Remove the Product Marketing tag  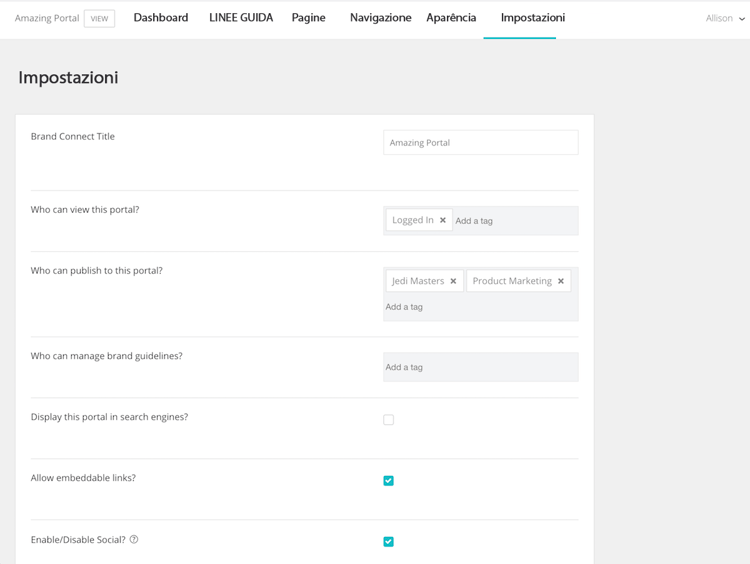point(561,282)
